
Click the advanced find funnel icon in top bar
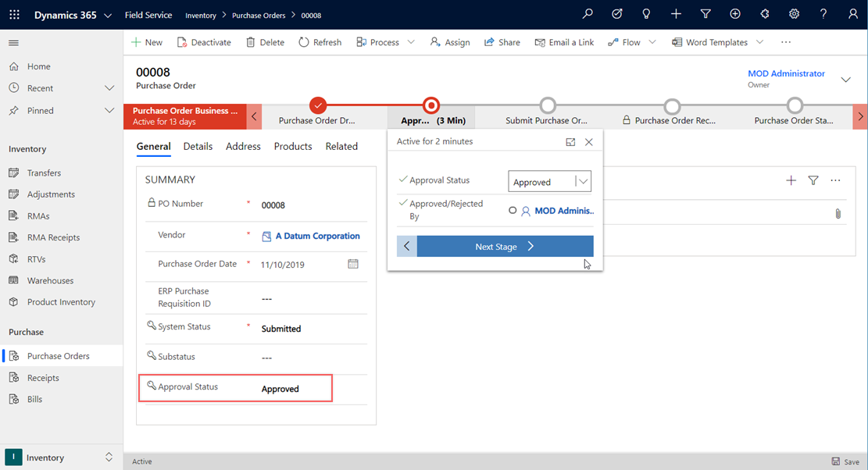point(705,15)
